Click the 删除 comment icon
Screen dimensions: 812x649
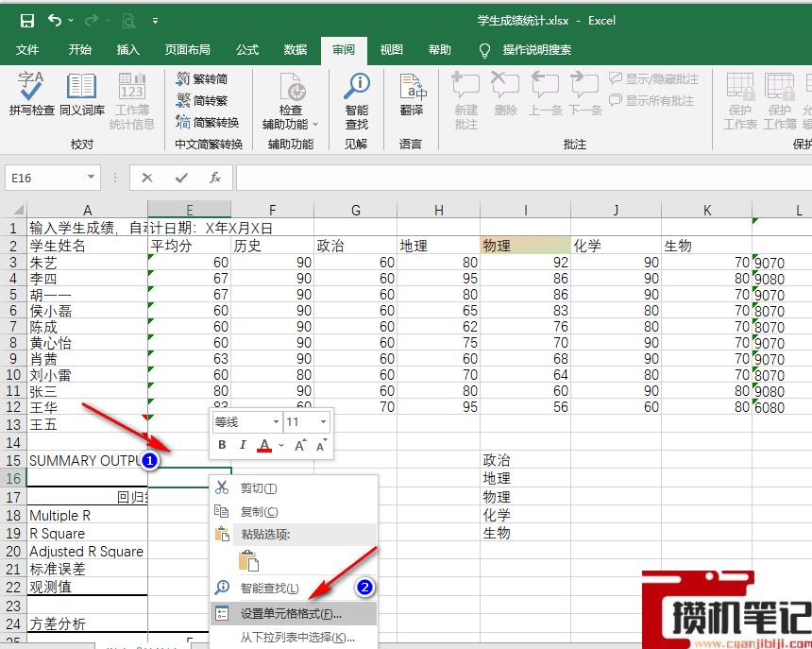coord(505,94)
